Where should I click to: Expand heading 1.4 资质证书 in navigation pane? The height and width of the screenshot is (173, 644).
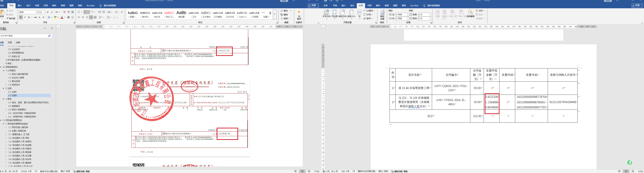6,85
